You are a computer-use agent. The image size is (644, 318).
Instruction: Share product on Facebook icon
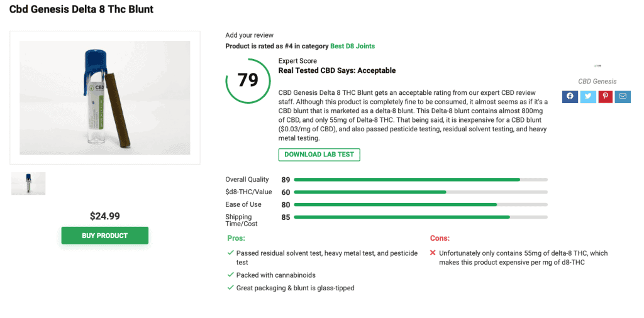click(570, 96)
